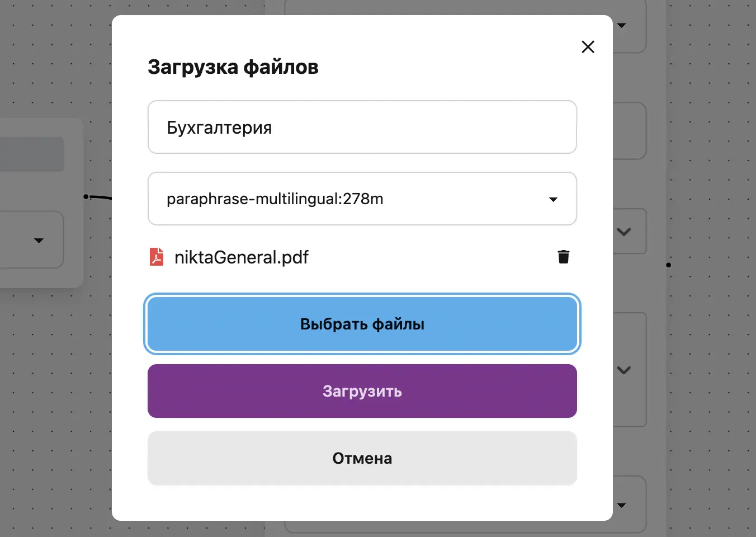Screen dimensions: 756x537
Task: Delete niktaGeneral.pdf with the trash icon
Action: click(564, 257)
